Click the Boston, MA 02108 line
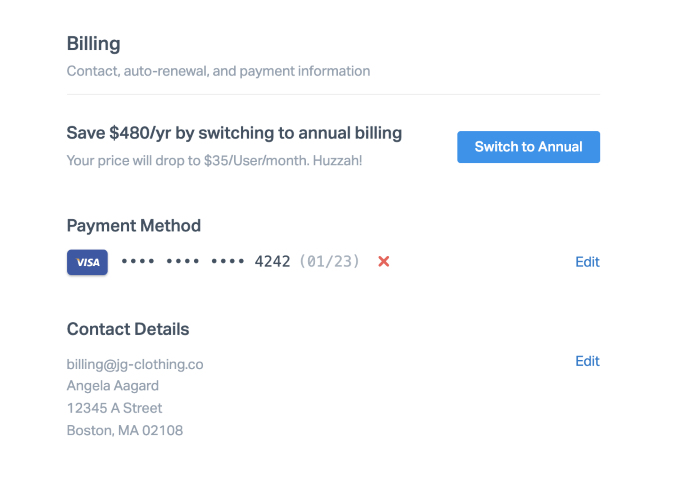Image resolution: width=692 pixels, height=480 pixels. (x=125, y=431)
